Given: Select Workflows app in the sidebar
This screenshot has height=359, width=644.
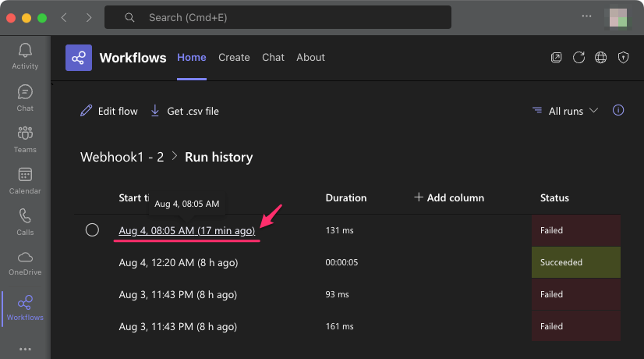Looking at the screenshot, I should (25, 307).
